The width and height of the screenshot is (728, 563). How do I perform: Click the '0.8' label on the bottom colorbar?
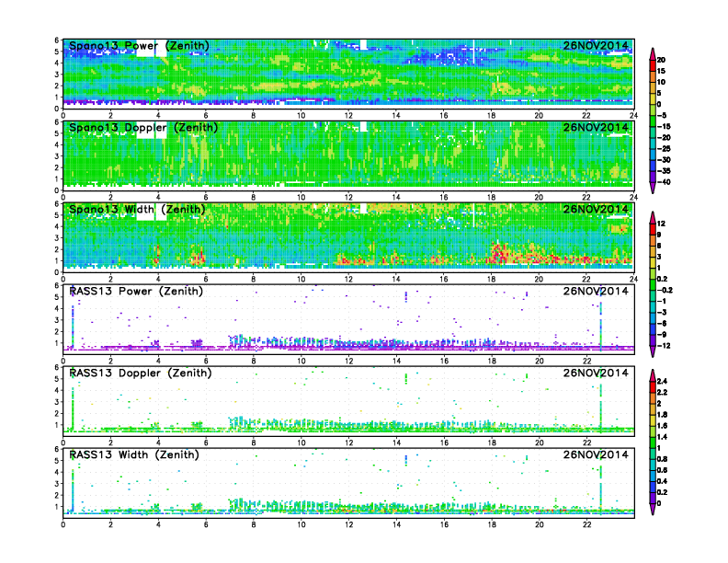pyautogui.click(x=662, y=458)
